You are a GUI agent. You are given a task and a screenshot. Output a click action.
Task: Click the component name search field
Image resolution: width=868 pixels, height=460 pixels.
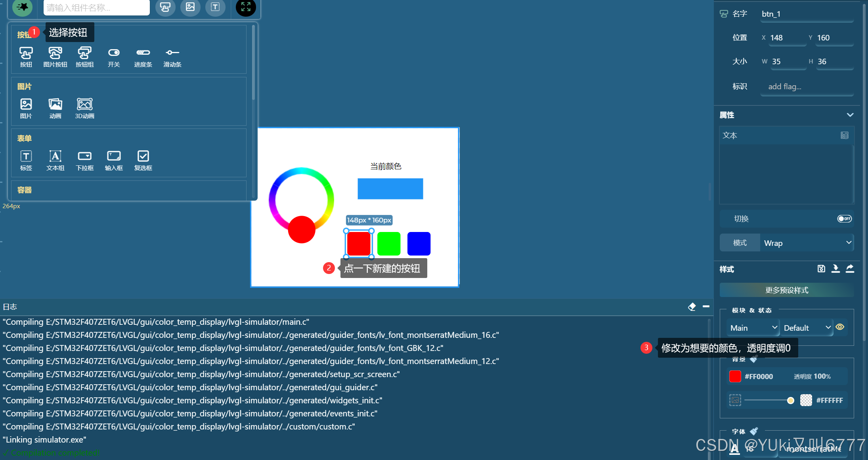pos(96,8)
